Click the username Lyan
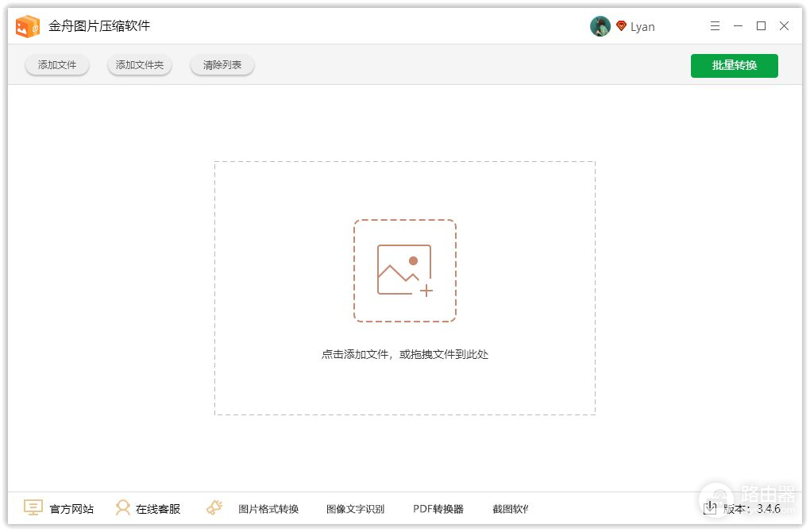This screenshot has width=810, height=532. [642, 27]
